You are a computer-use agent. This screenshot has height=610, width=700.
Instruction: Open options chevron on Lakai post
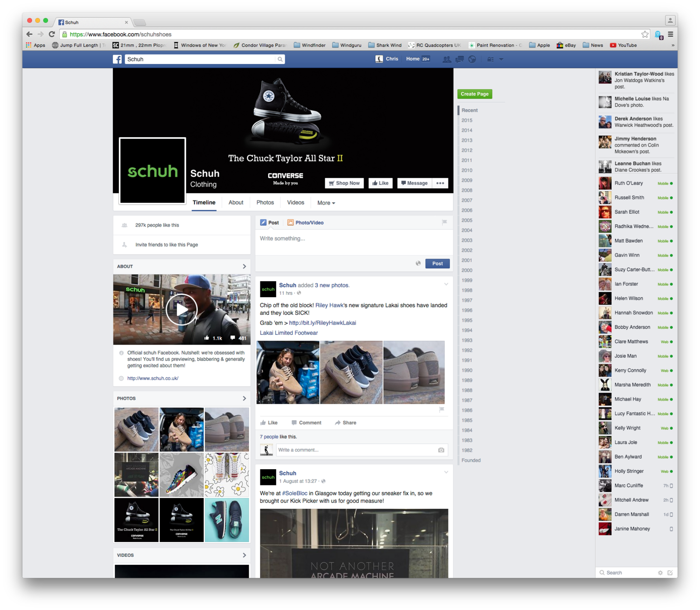(446, 284)
